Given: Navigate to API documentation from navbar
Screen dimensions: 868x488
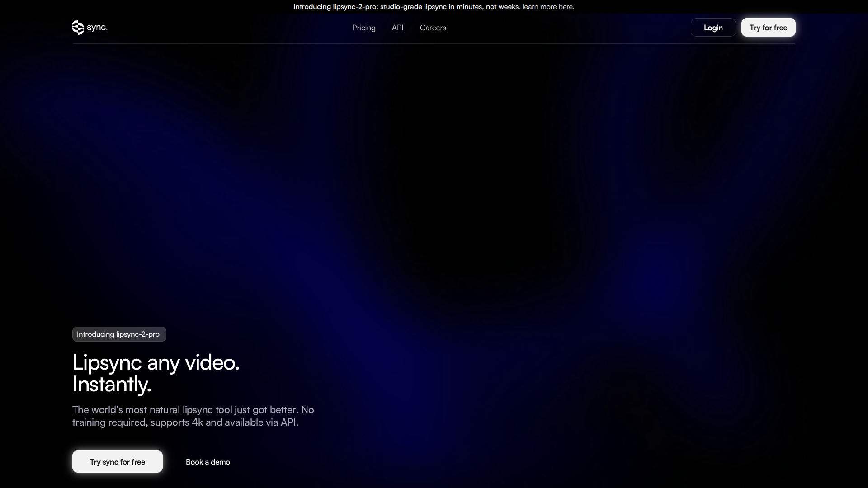Looking at the screenshot, I should [397, 28].
